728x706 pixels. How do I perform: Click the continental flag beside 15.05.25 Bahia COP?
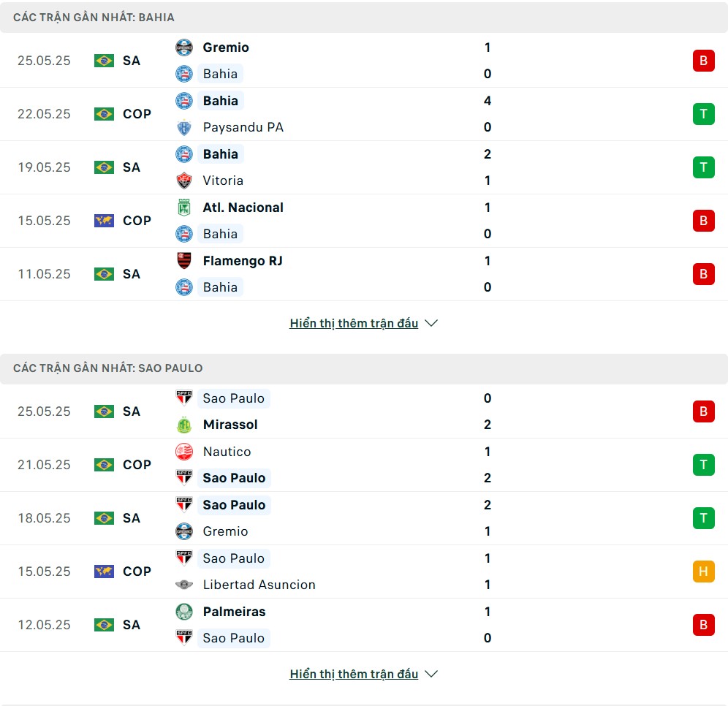104,221
